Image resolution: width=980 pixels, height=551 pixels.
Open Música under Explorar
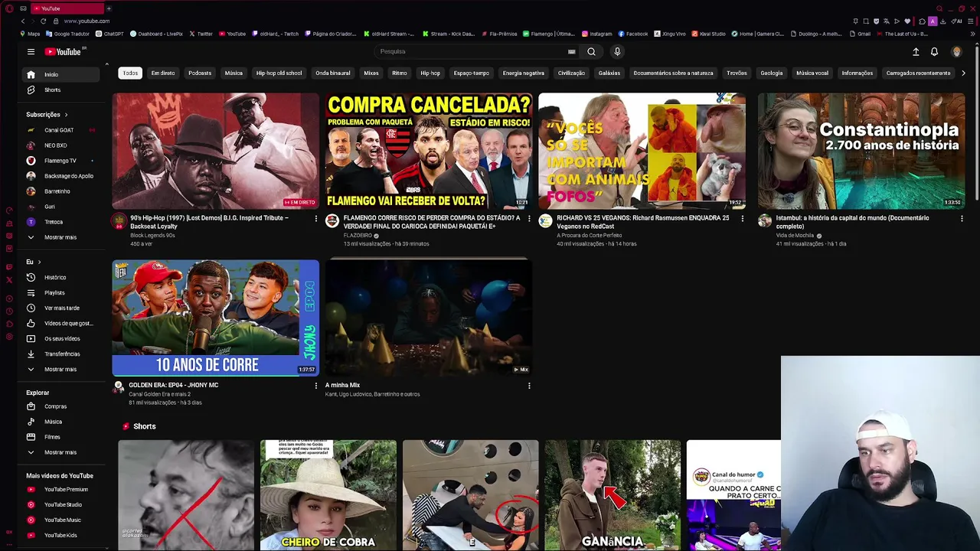pyautogui.click(x=61, y=422)
